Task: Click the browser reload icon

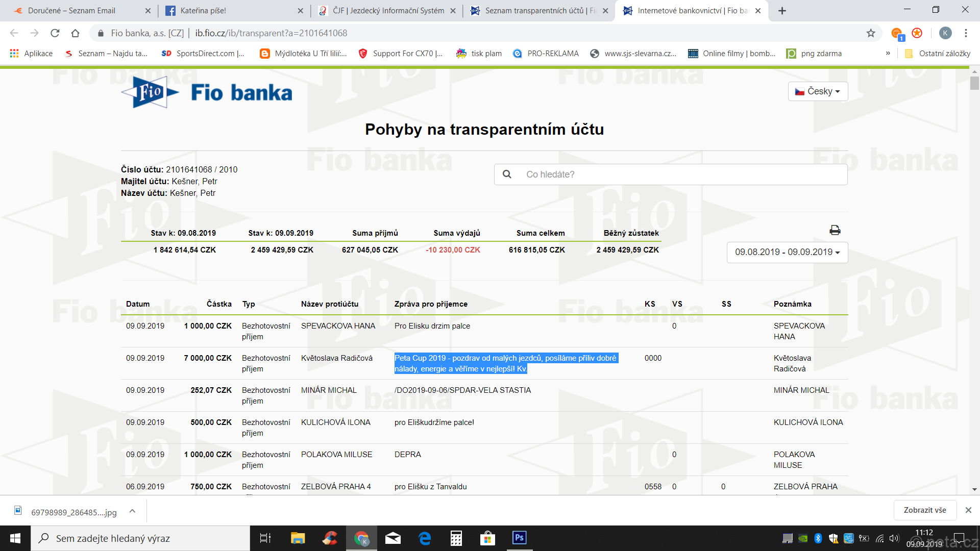Action: pos(55,33)
